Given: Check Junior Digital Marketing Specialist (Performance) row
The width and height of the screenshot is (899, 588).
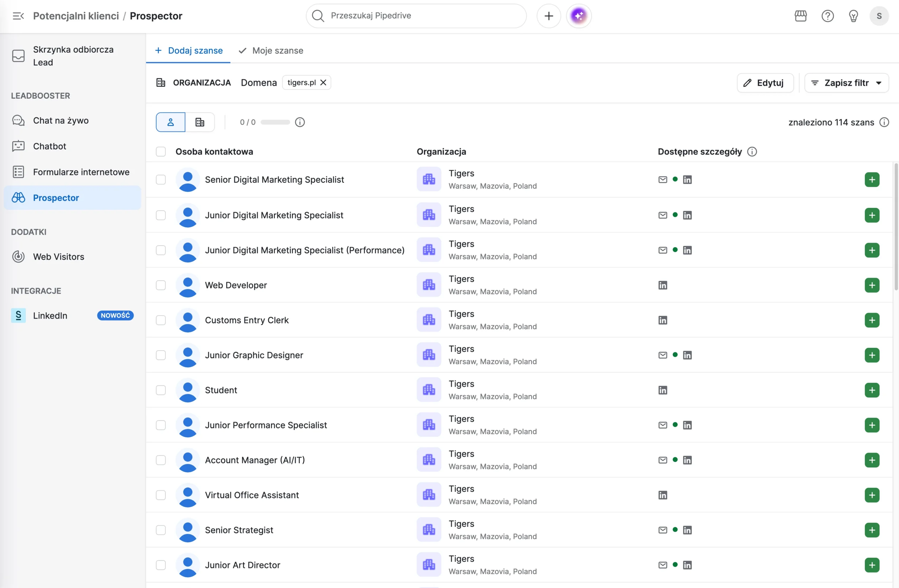Looking at the screenshot, I should click(x=160, y=250).
